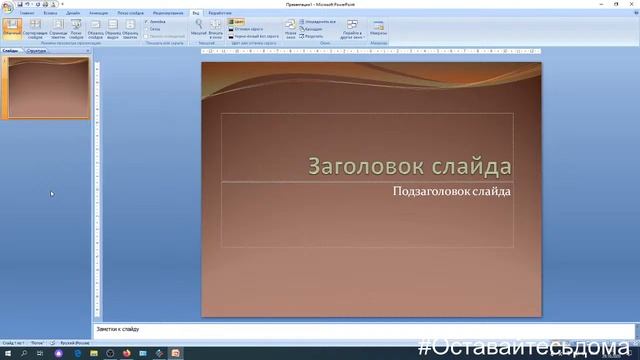Click the spell check status bar icon
This screenshot has width=640, height=360.
pyautogui.click(x=52, y=343)
